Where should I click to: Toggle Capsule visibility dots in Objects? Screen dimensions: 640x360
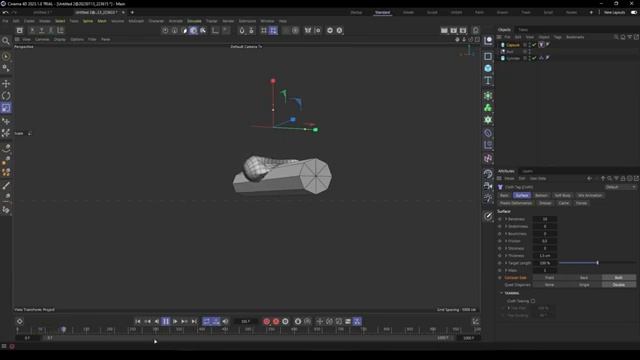pyautogui.click(x=529, y=45)
